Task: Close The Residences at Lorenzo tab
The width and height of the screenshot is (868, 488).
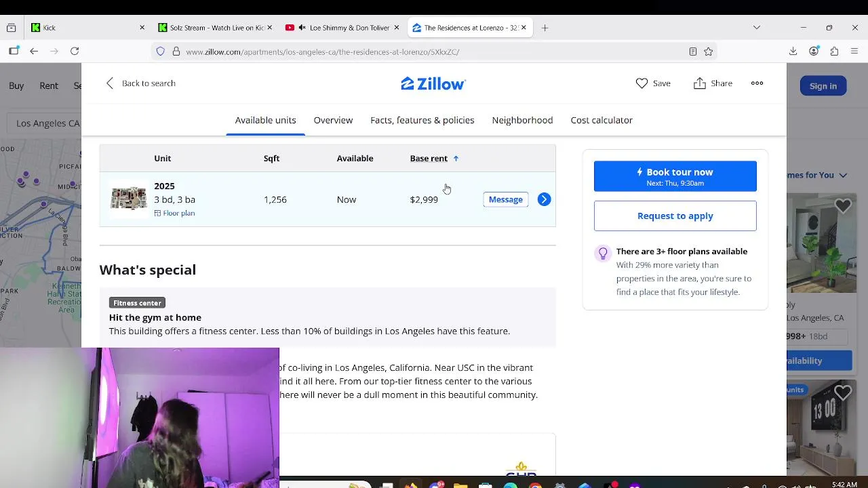Action: coord(524,28)
